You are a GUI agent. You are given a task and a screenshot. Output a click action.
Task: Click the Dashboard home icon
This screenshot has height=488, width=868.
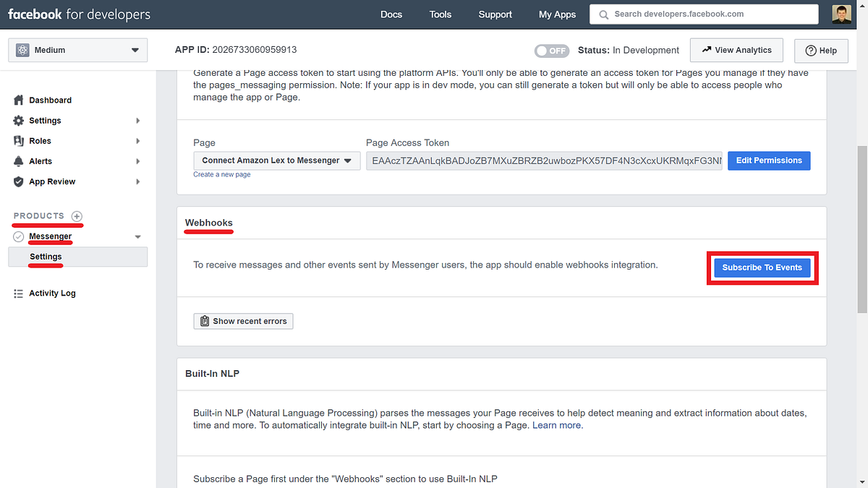click(x=19, y=100)
